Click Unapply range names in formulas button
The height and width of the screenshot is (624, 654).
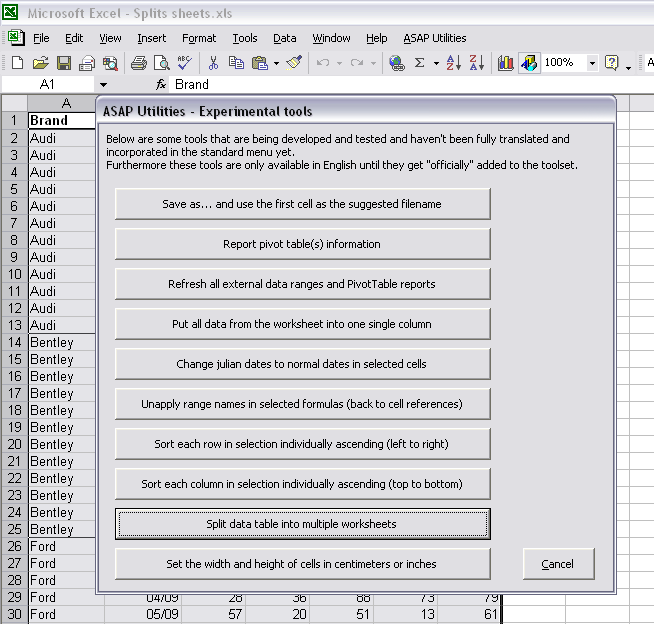click(303, 404)
